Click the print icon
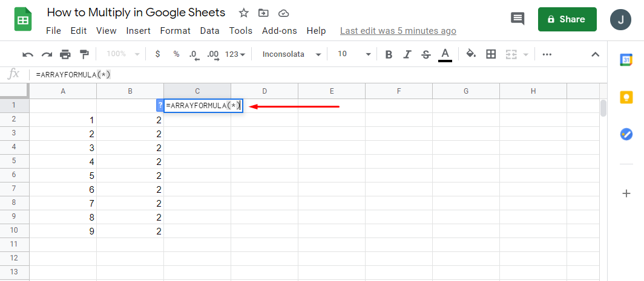 pos(65,54)
